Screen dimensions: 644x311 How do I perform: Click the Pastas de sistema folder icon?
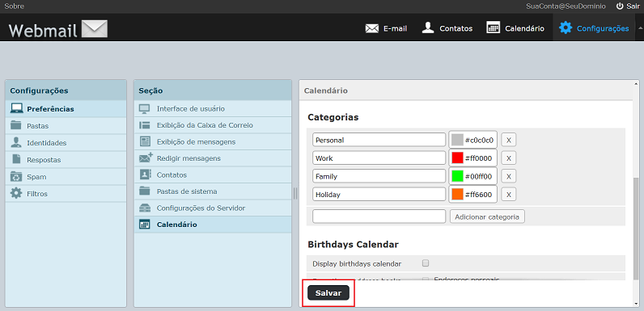[145, 191]
